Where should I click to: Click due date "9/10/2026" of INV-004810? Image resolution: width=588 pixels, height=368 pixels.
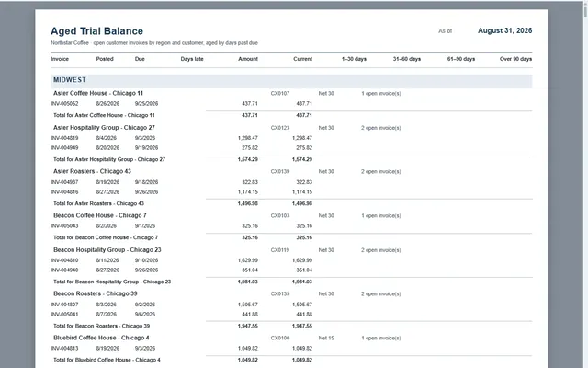pos(147,260)
